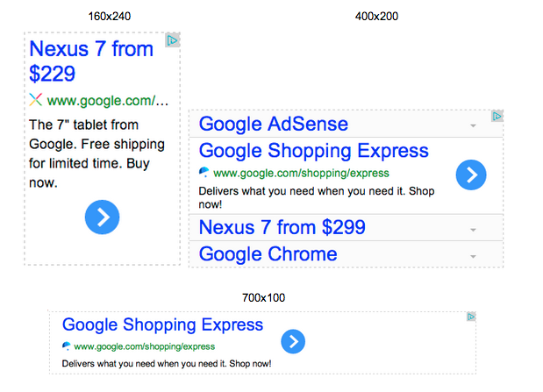Open Google Shopping Express headline in 400x200 ad
Viewport: 543px width, 392px height.
(x=314, y=151)
